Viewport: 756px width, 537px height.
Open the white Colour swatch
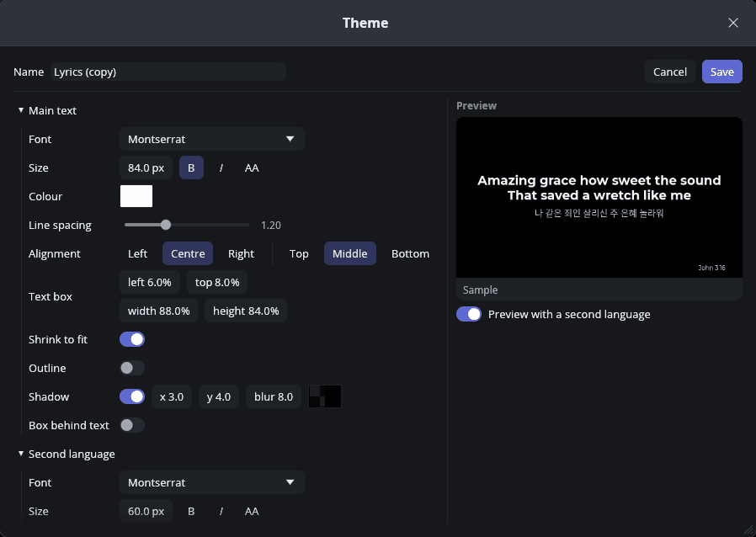pyautogui.click(x=136, y=196)
